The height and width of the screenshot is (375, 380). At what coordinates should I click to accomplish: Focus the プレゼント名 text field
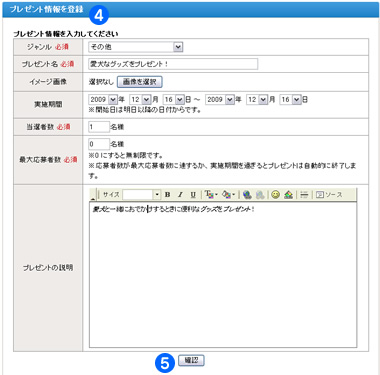point(173,64)
